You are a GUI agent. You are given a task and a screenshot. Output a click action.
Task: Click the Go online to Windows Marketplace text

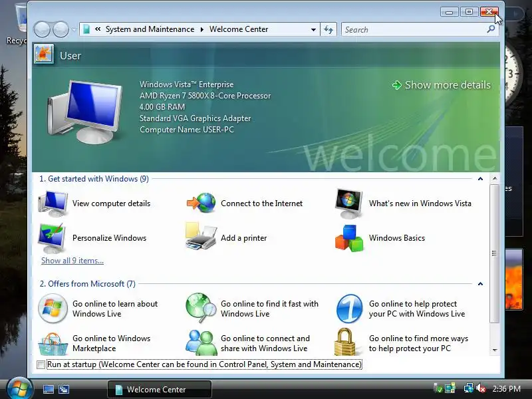click(x=111, y=343)
